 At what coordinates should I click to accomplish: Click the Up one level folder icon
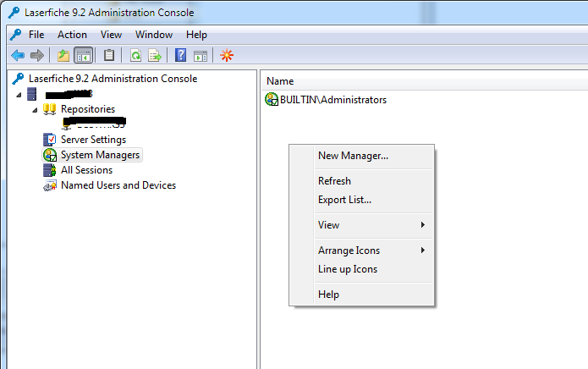click(x=63, y=56)
